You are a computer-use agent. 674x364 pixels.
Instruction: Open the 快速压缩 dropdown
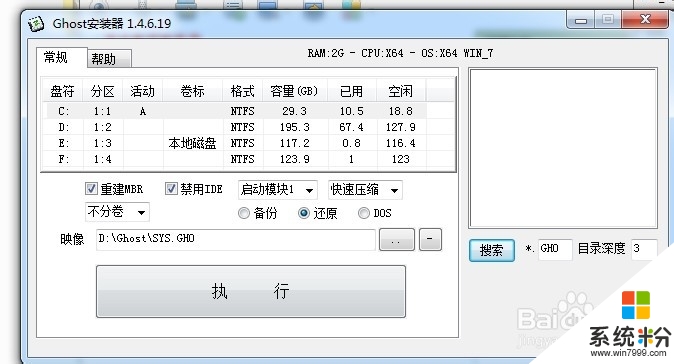click(x=365, y=190)
